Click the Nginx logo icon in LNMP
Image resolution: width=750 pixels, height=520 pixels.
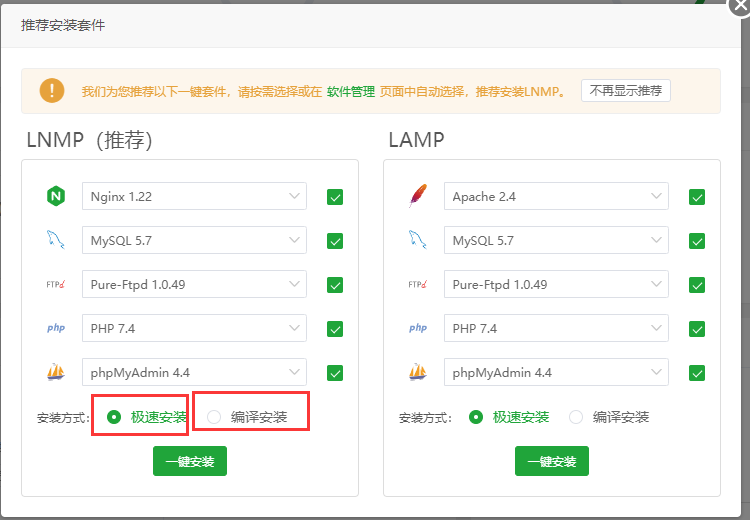[56, 196]
